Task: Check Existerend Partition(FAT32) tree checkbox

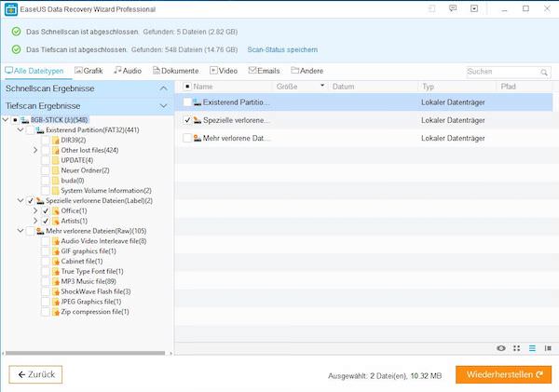Action: pos(31,130)
